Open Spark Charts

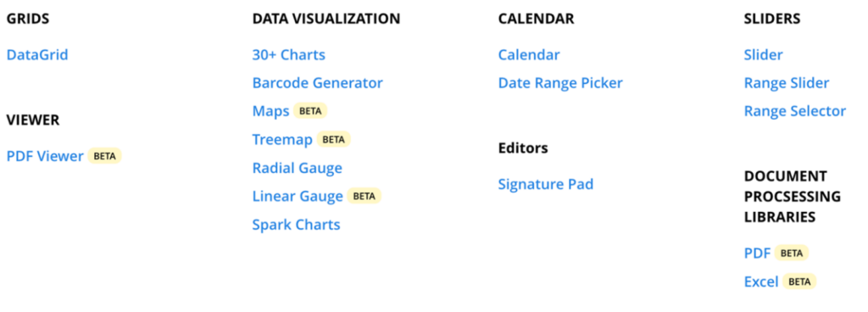[x=296, y=225]
